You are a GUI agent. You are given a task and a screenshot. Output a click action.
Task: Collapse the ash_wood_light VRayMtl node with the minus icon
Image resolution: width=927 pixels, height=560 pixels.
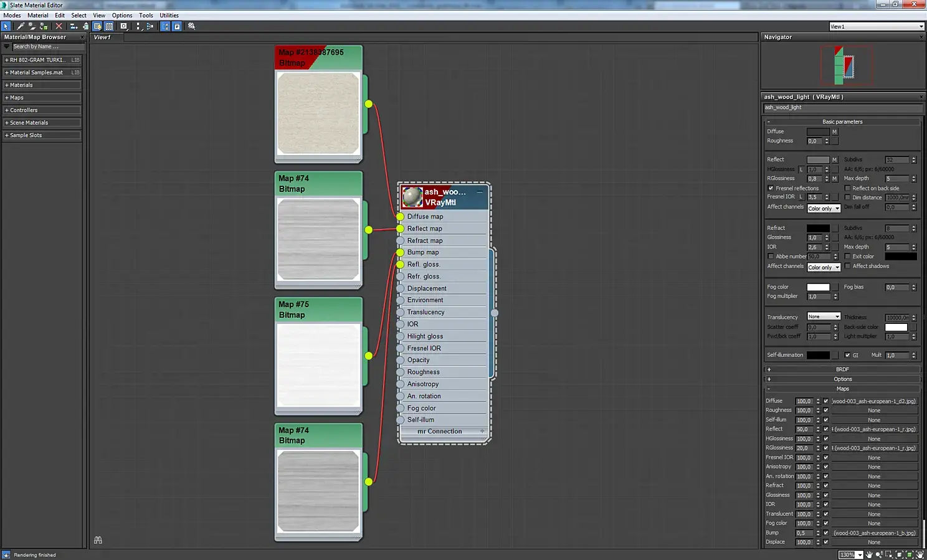[x=479, y=192]
